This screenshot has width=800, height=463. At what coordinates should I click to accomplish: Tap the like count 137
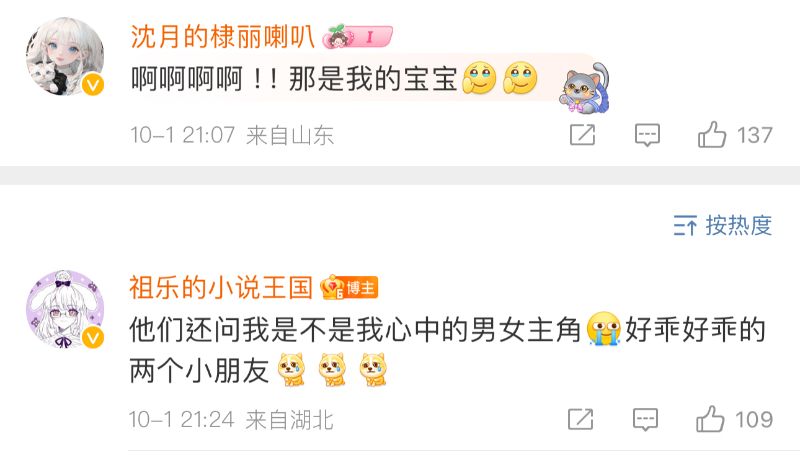tap(755, 135)
